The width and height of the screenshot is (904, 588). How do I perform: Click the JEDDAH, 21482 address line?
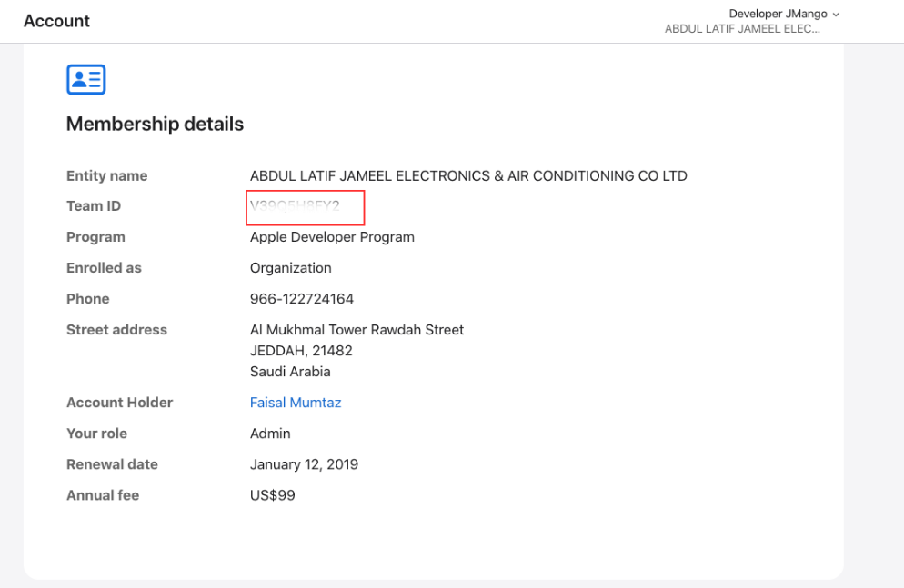(x=301, y=351)
